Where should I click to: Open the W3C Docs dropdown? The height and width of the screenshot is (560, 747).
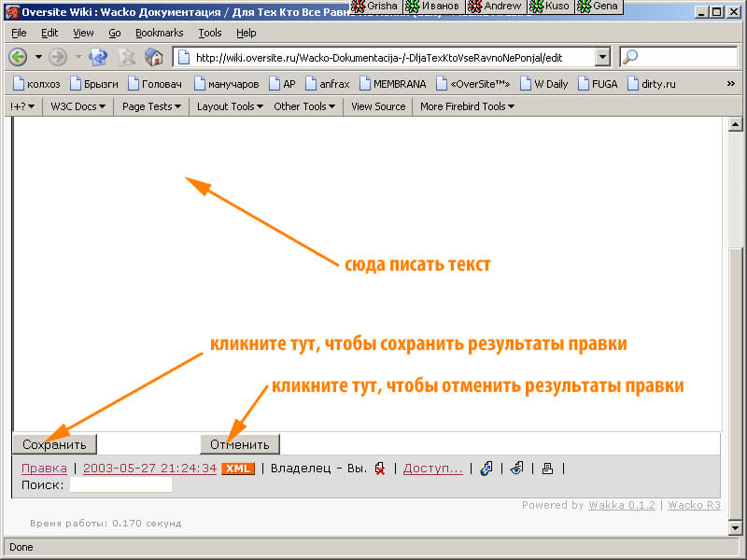(x=78, y=106)
